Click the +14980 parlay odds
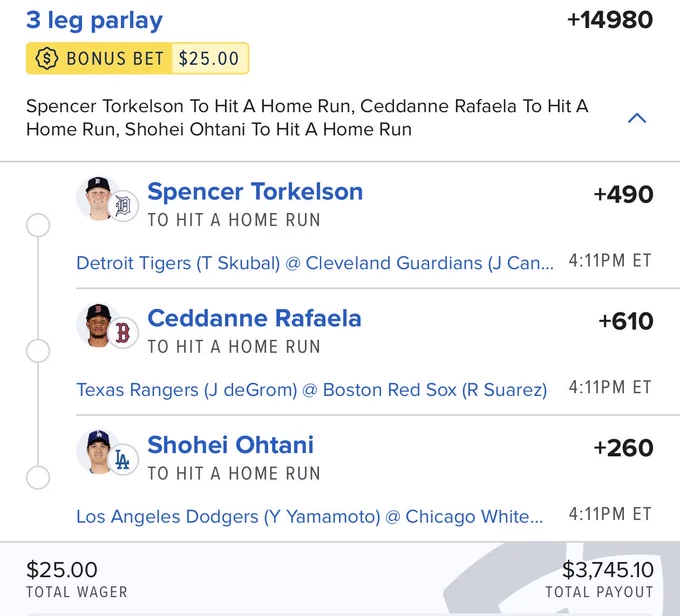 [610, 20]
